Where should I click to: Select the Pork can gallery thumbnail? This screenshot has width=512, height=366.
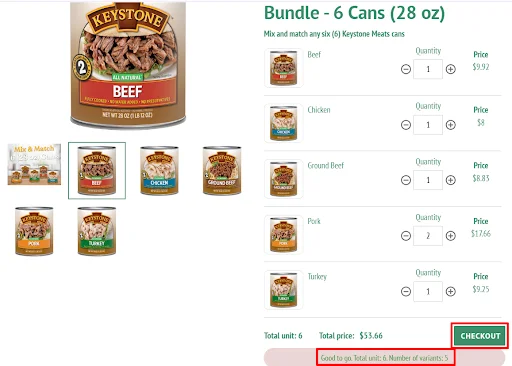tap(34, 231)
